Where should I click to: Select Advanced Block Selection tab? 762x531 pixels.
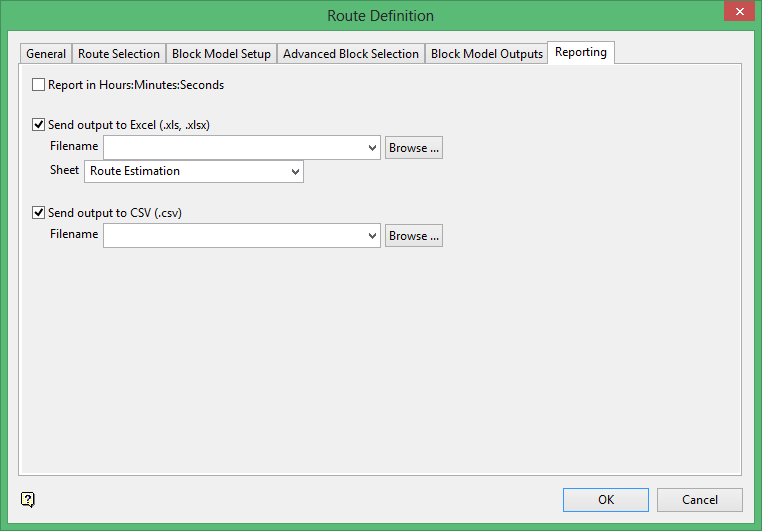click(351, 54)
